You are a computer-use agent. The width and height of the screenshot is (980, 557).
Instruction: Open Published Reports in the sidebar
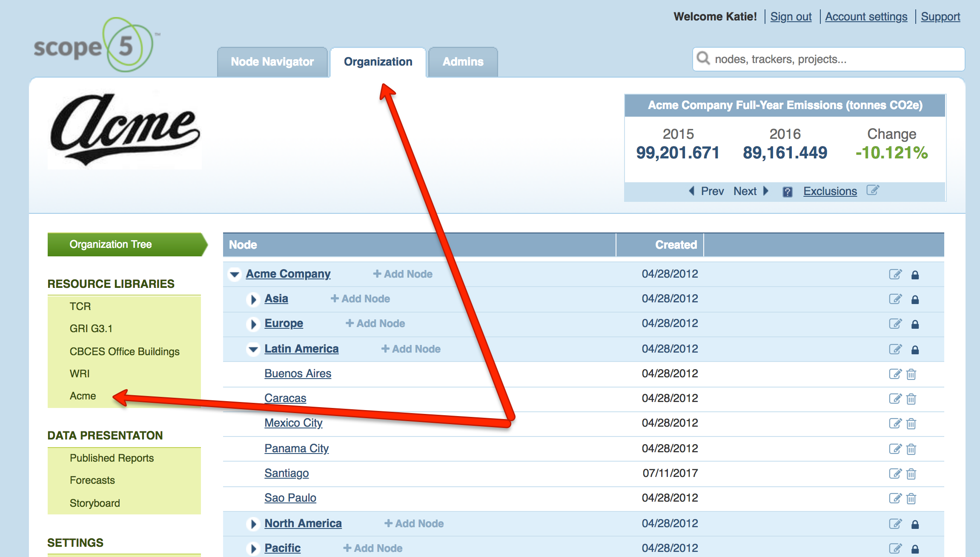click(x=112, y=458)
